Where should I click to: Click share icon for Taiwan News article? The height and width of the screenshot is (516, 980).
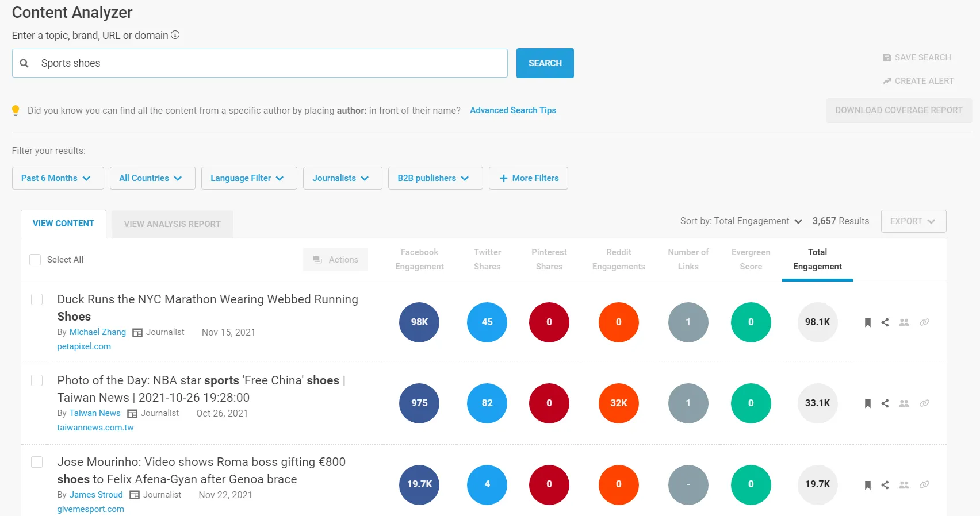(885, 403)
